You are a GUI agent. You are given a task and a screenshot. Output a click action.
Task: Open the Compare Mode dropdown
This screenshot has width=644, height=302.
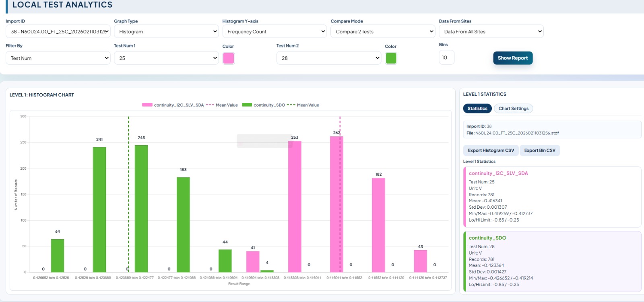click(383, 31)
